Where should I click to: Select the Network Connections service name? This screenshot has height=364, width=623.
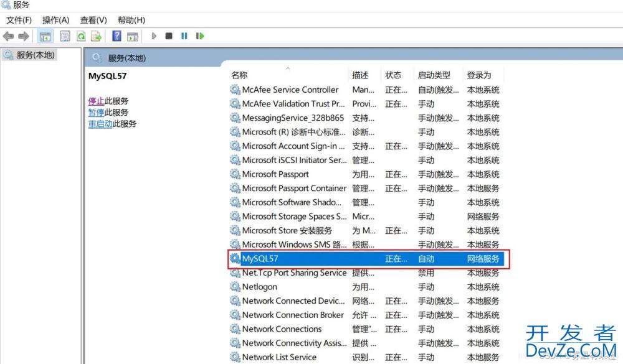[282, 329]
